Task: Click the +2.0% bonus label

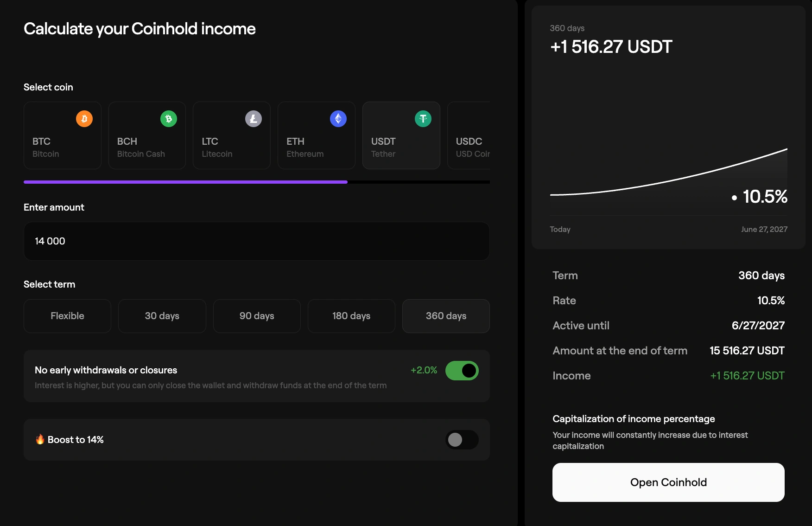Action: pos(424,370)
